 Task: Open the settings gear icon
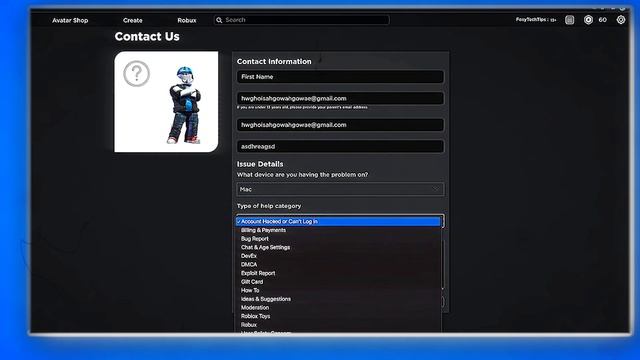coord(621,20)
